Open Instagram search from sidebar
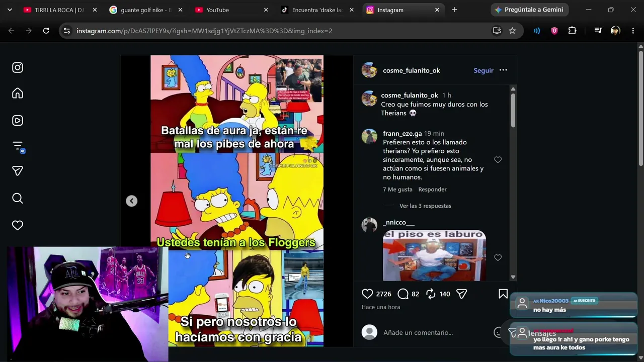644x362 pixels. coord(18,198)
